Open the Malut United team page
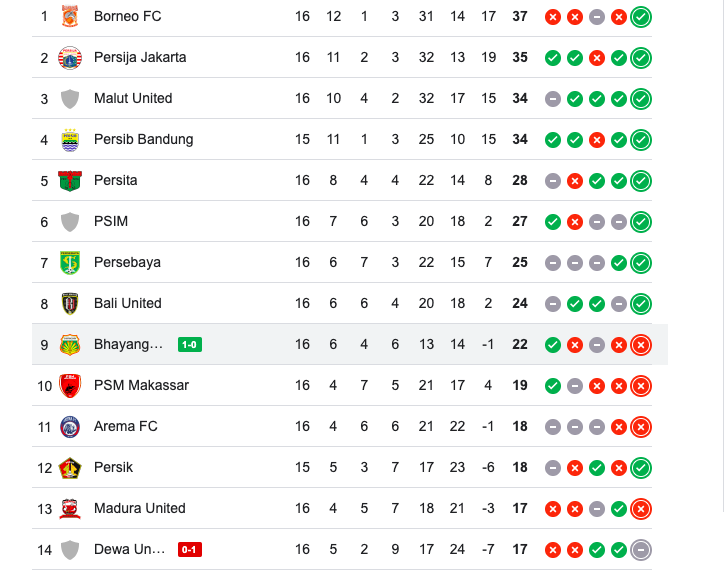This screenshot has height=573, width=727. click(x=133, y=98)
